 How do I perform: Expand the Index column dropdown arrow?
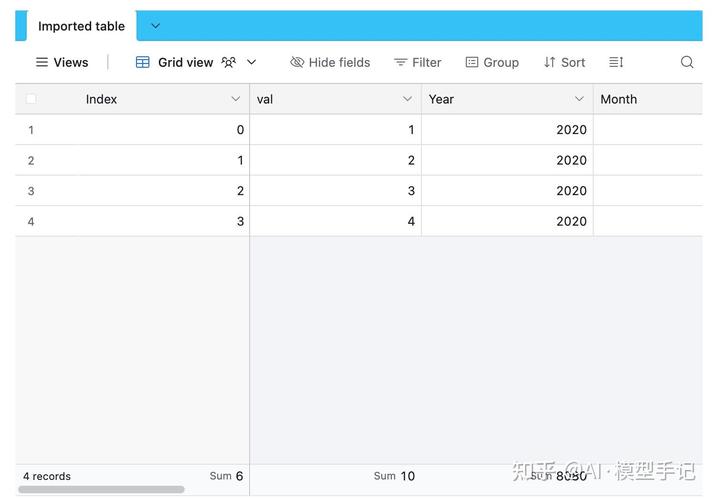tap(236, 99)
